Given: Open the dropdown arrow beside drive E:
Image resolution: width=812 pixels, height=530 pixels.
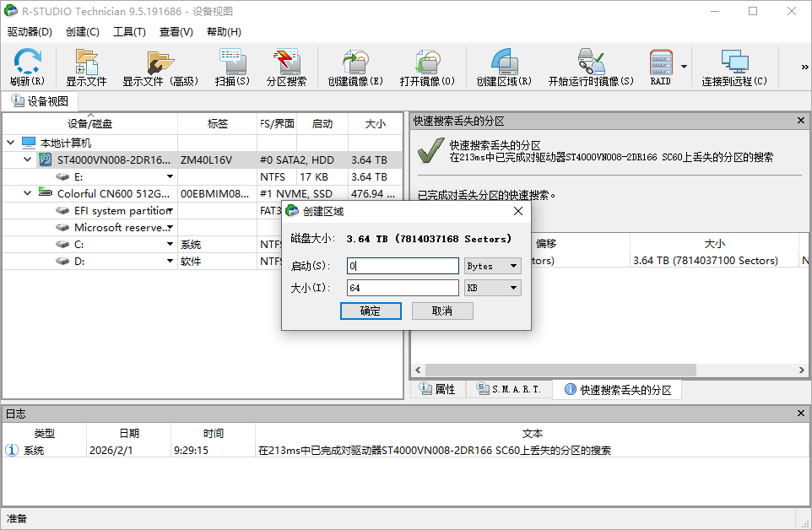Looking at the screenshot, I should (170, 176).
